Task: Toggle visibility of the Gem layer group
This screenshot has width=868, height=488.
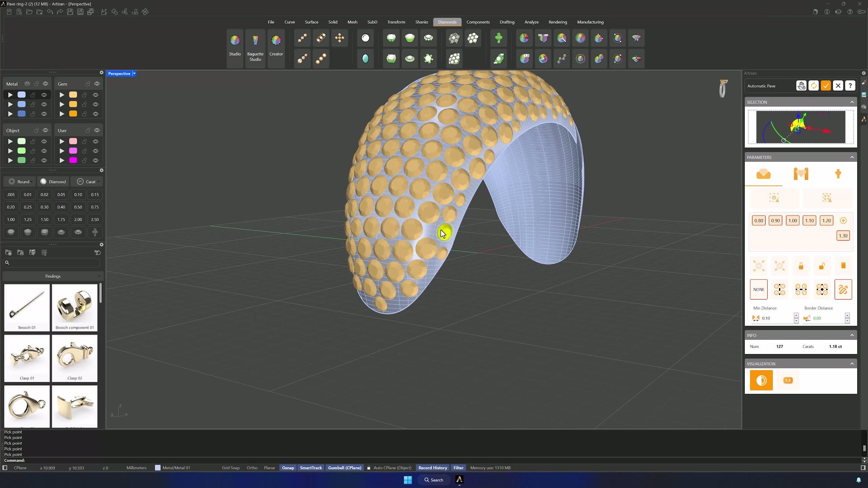Action: tap(97, 84)
